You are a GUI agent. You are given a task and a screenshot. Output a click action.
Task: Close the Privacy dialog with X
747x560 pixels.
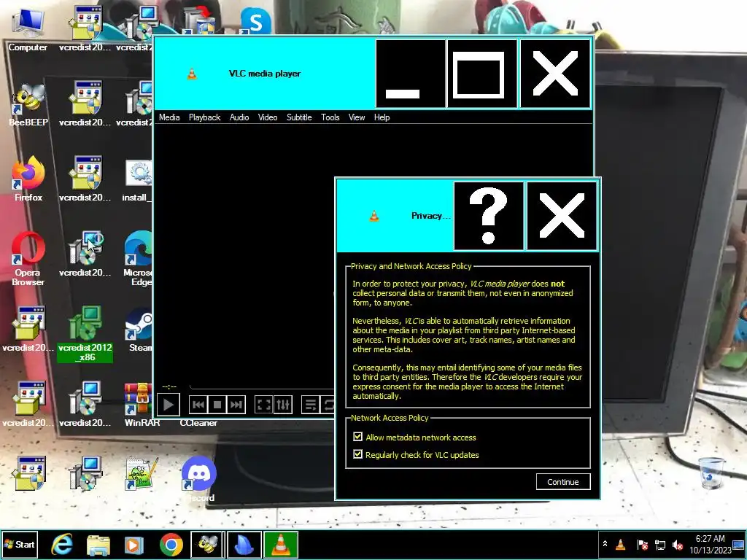pos(562,216)
